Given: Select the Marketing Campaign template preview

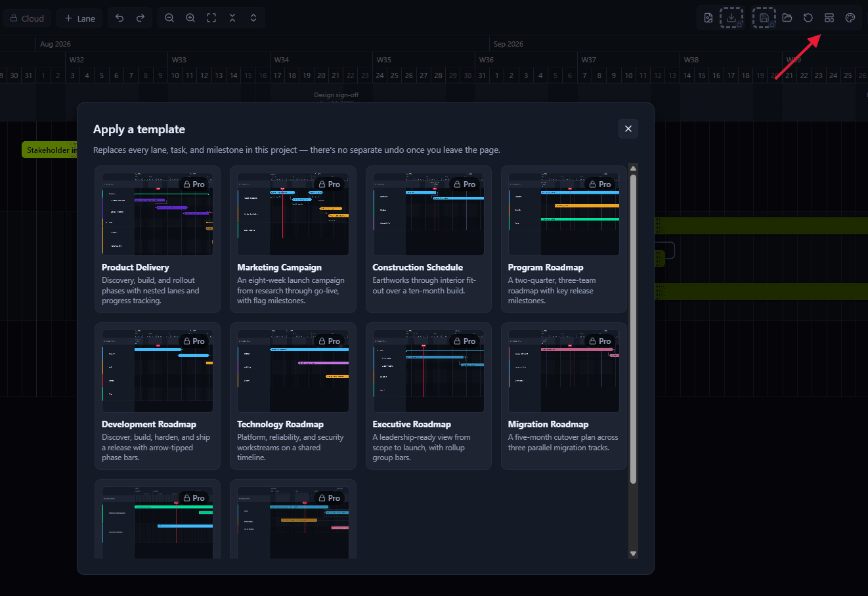Looking at the screenshot, I should (293, 215).
